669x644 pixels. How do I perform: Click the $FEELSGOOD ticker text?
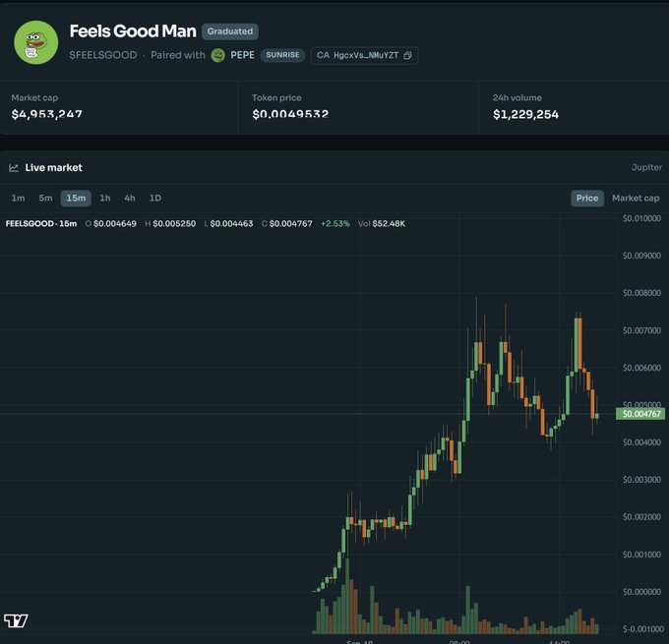coord(103,55)
